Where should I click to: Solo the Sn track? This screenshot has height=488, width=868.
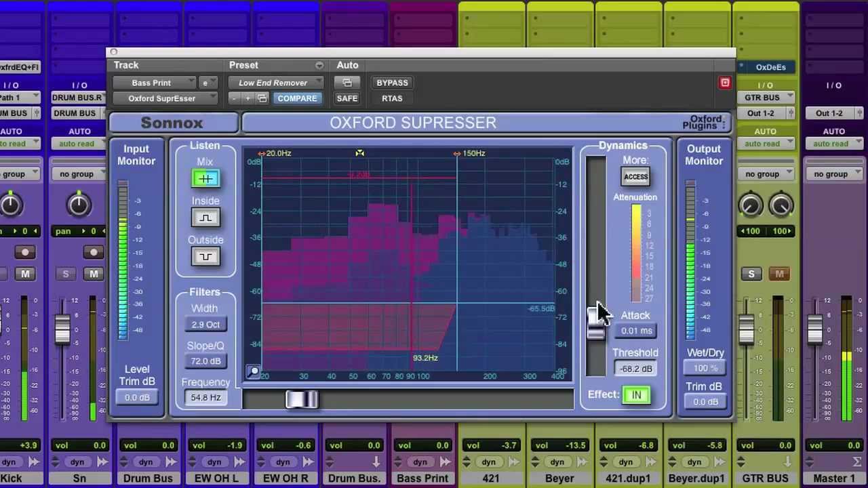(x=66, y=274)
